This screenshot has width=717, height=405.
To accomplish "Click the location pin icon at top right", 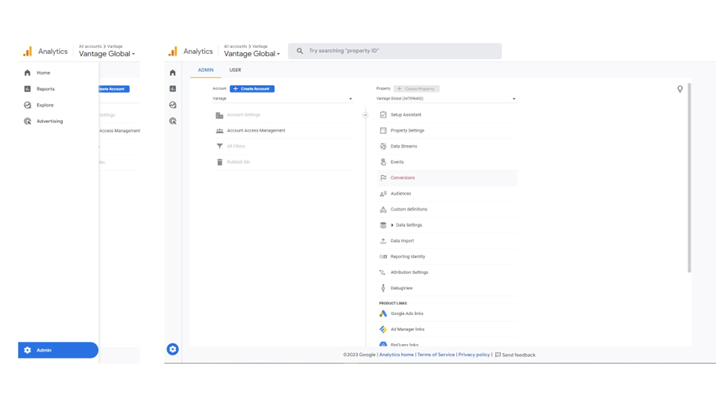I will click(680, 89).
